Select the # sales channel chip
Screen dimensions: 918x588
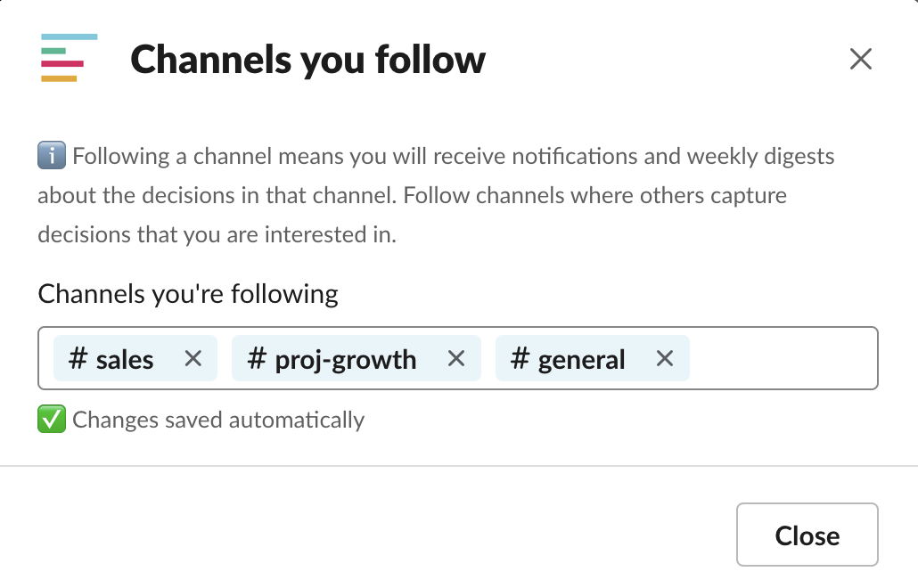[x=120, y=359]
